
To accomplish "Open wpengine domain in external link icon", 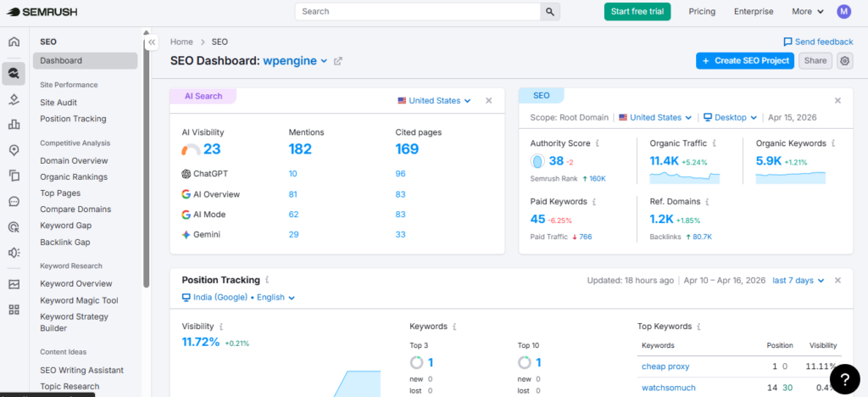I will point(338,61).
